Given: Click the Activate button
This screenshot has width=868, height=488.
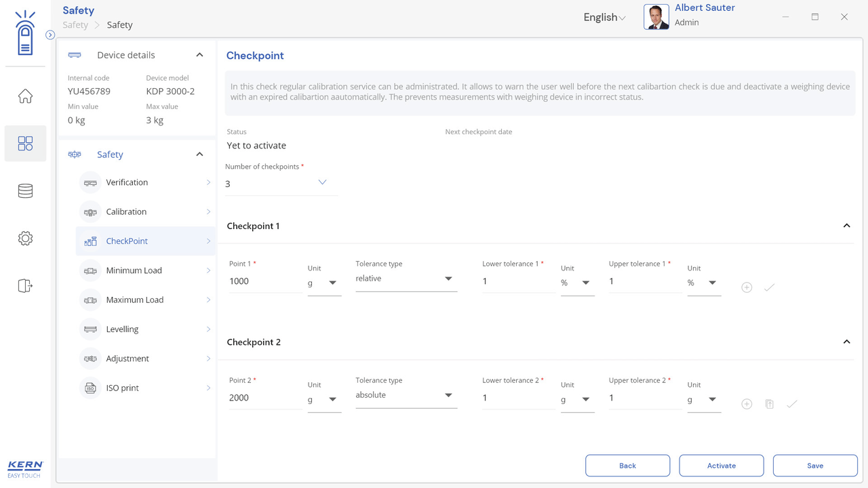Looking at the screenshot, I should pos(721,466).
